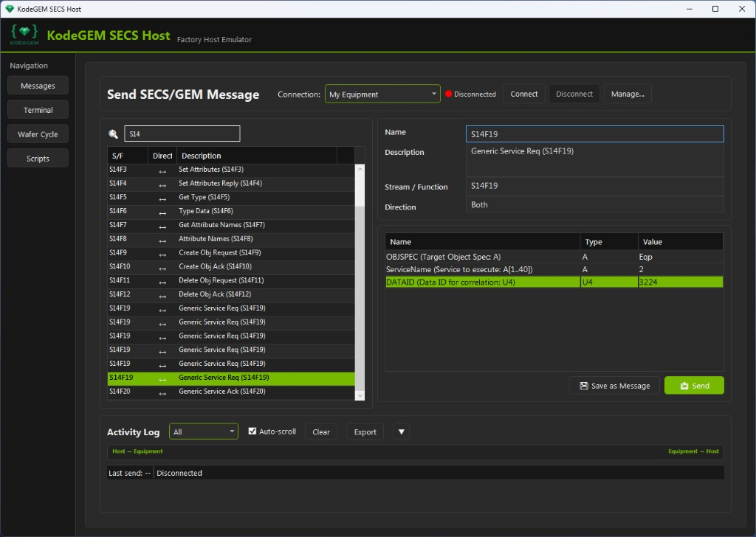756x537 pixels.
Task: Select the Attribute Names (S14F8) row
Action: [231, 239]
